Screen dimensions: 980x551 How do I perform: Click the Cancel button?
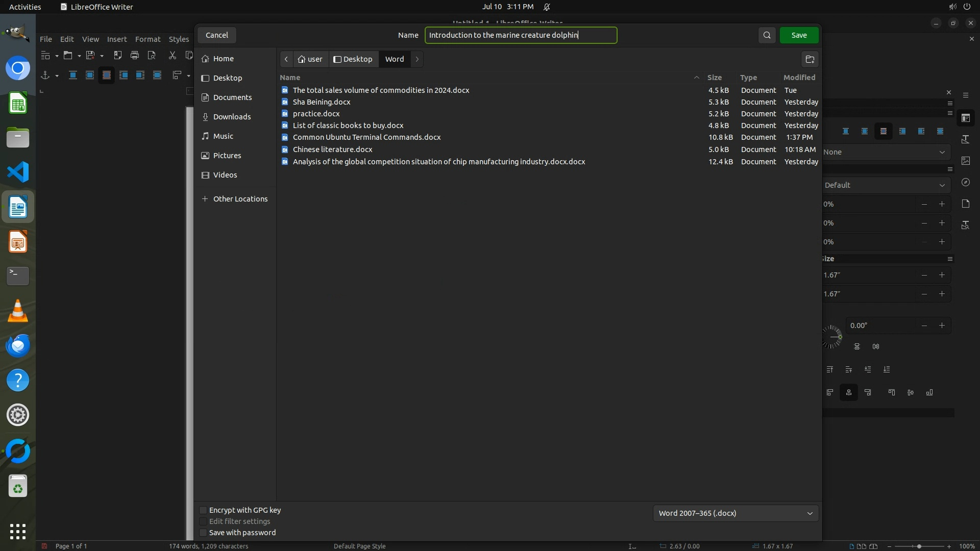pyautogui.click(x=216, y=35)
